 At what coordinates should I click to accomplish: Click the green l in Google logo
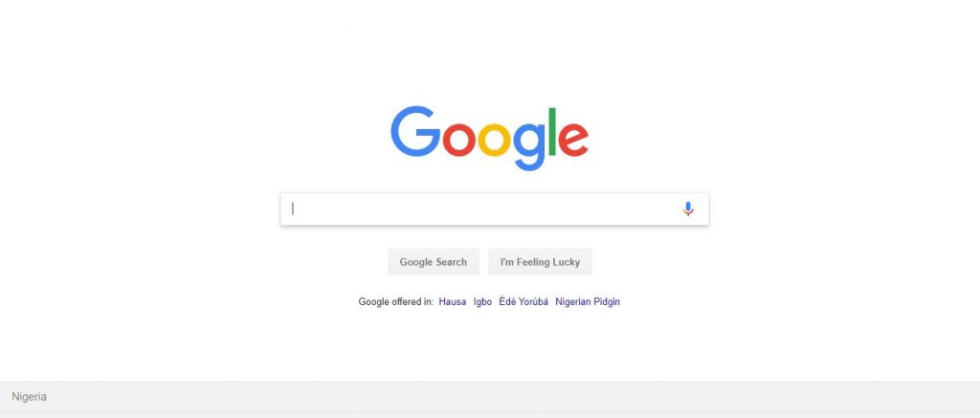click(552, 131)
